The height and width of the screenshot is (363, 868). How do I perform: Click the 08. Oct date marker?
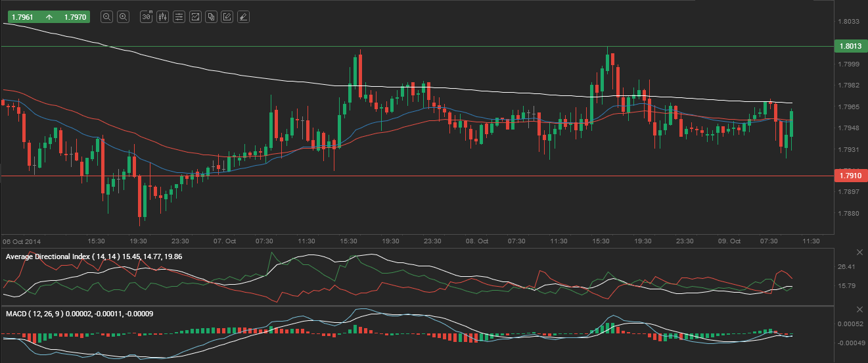click(x=478, y=241)
